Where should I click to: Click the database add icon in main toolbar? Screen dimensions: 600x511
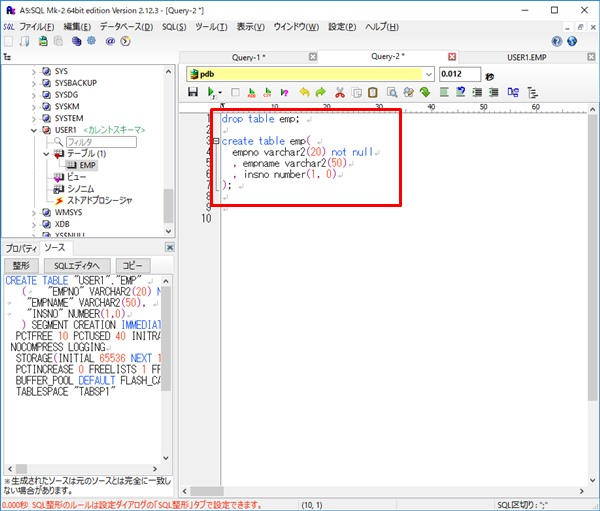point(43,41)
